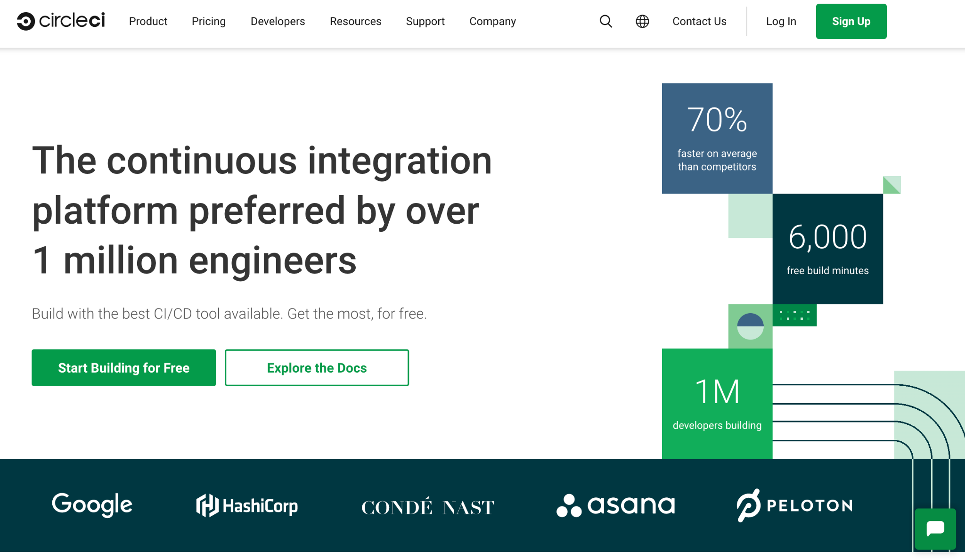The width and height of the screenshot is (965, 560).
Task: Open the Company menu
Action: 492,21
